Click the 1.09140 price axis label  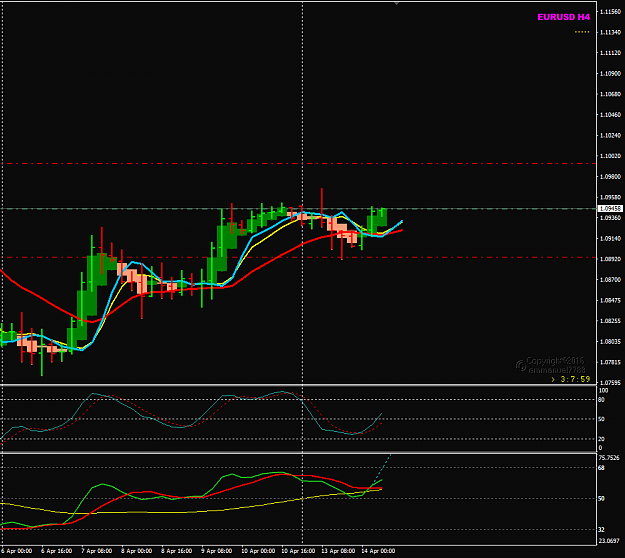tap(610, 239)
